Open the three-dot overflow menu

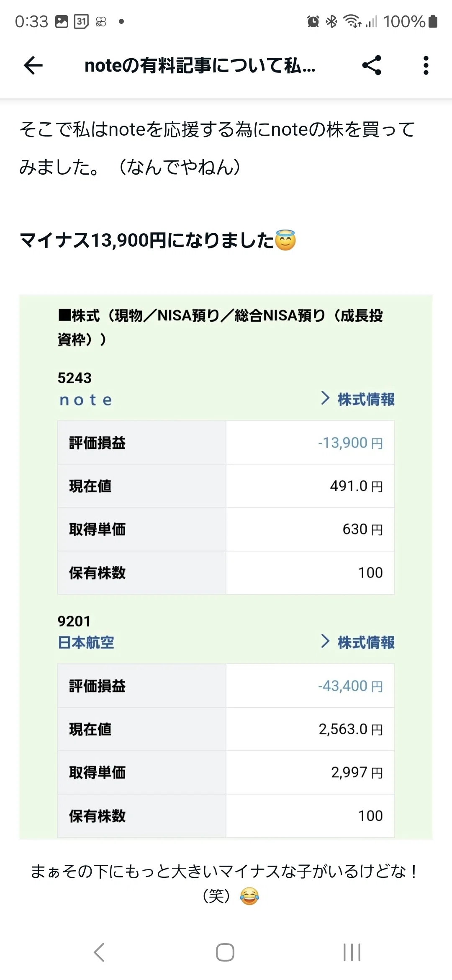[426, 65]
